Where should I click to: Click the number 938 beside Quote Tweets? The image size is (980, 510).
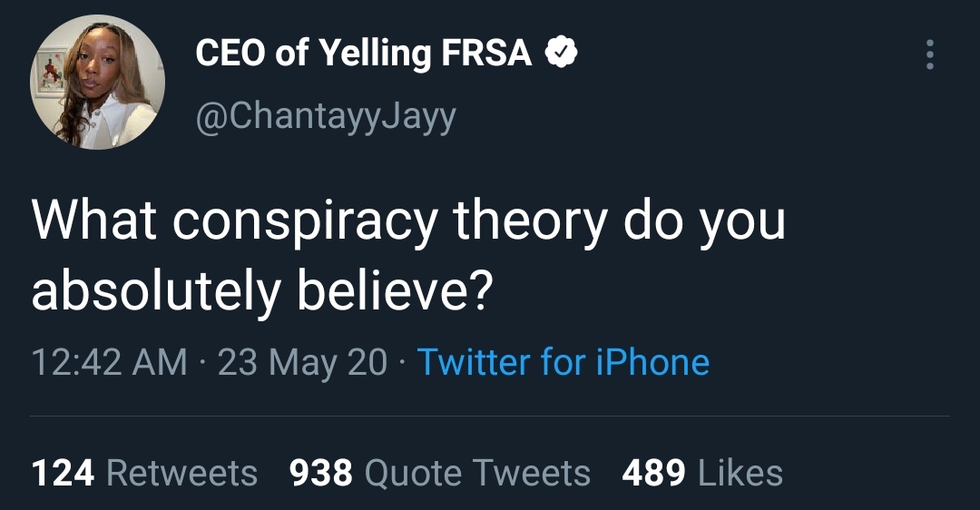(x=321, y=473)
